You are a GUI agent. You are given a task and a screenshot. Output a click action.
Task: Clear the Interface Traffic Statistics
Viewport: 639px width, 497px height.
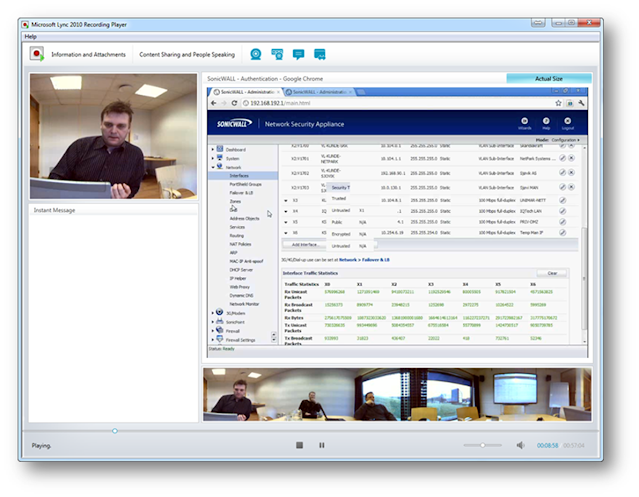[552, 273]
